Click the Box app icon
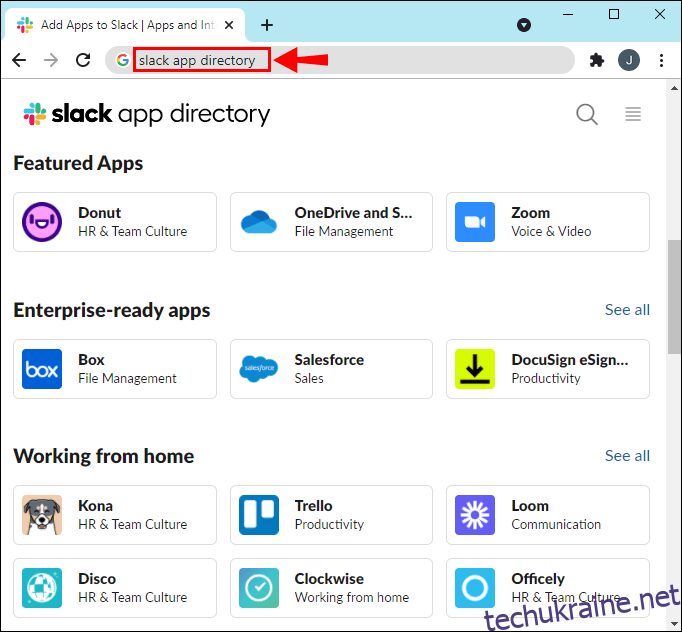Image resolution: width=682 pixels, height=632 pixels. point(42,369)
